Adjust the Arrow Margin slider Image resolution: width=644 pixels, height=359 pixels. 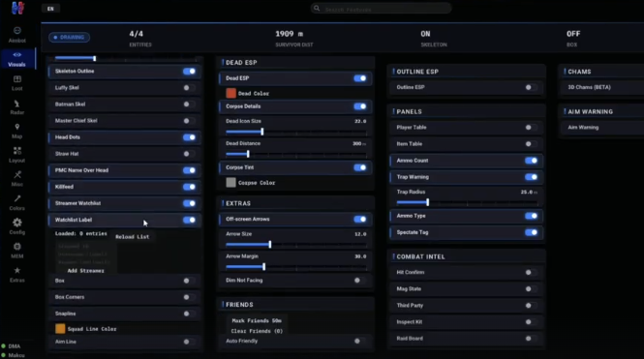pos(296,267)
